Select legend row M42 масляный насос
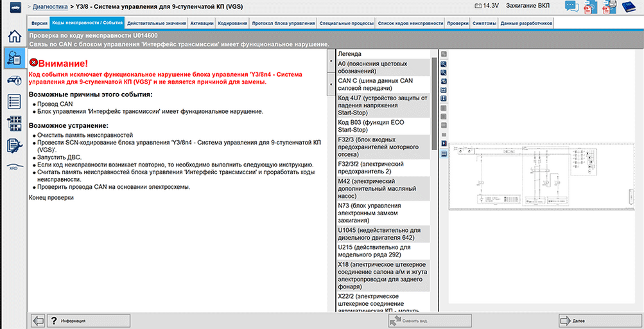Viewport: 644px width, 329px height. tap(383, 188)
